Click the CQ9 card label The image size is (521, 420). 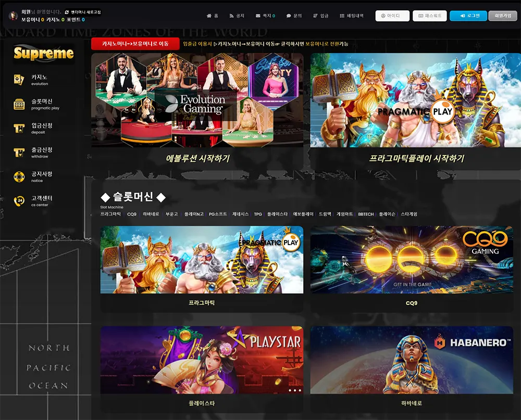[x=412, y=303]
